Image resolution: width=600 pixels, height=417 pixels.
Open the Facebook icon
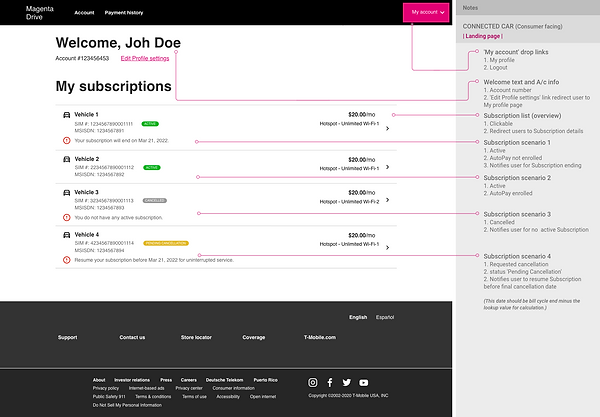click(330, 382)
